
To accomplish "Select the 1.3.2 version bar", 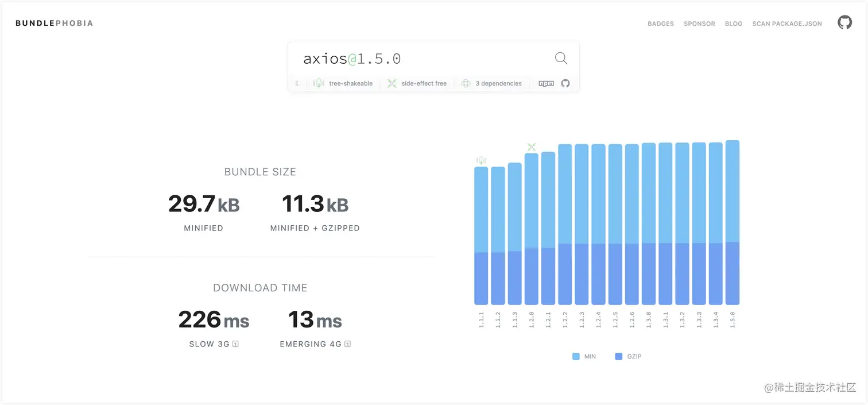I will tap(682, 224).
